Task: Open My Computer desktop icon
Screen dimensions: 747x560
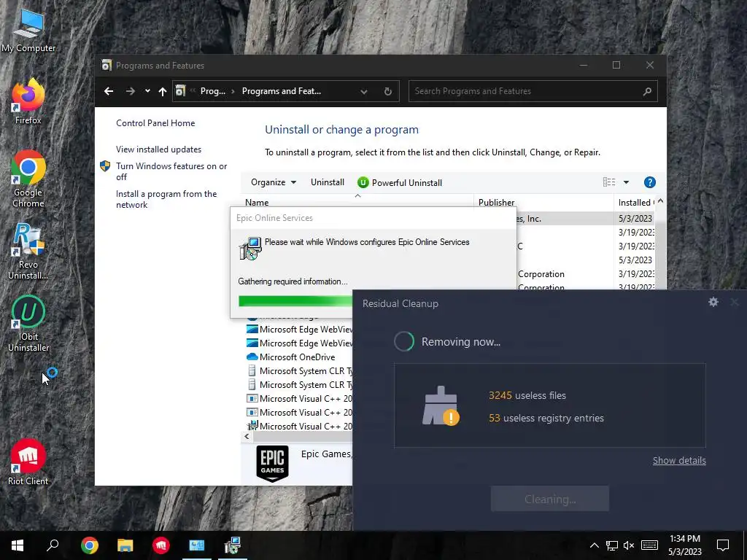Action: coord(28,31)
